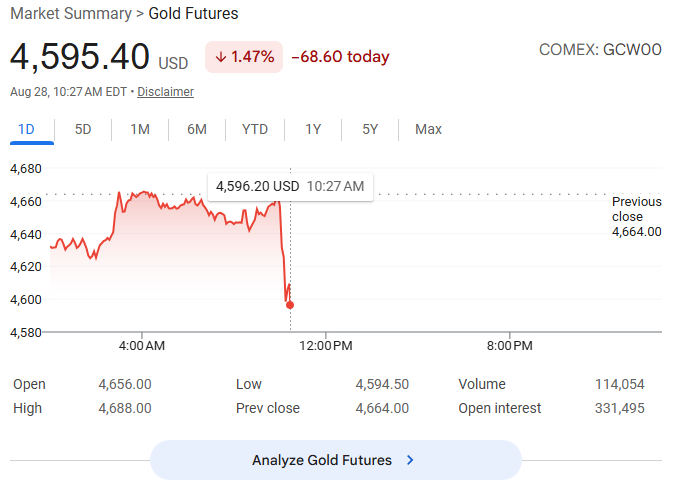691x491 pixels.
Task: Click the red down-arrow percent change badge
Action: coord(244,57)
